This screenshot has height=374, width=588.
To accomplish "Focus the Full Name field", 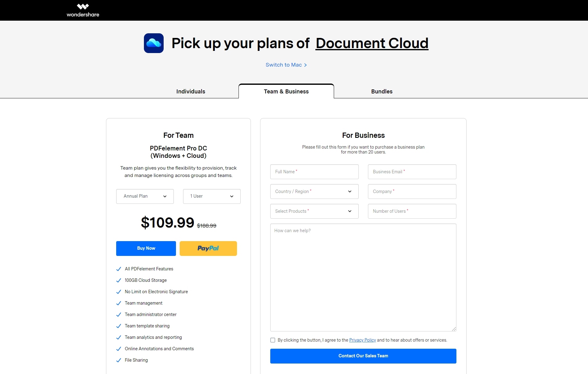I will 314,172.
